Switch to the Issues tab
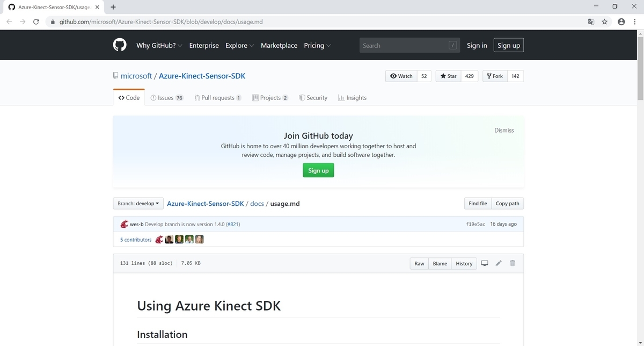Image resolution: width=644 pixels, height=346 pixels. [167, 98]
